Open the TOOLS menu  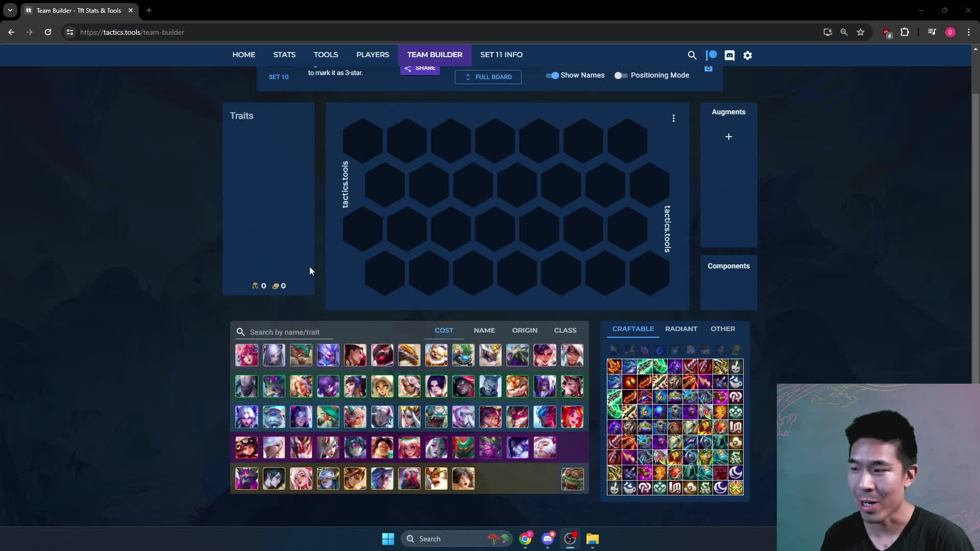coord(326,55)
